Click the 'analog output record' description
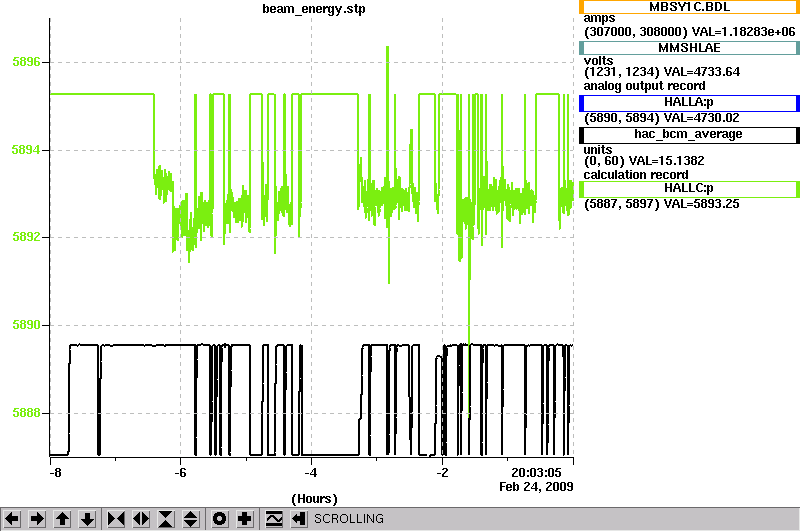Screen dimensions: 800x531 [644, 86]
